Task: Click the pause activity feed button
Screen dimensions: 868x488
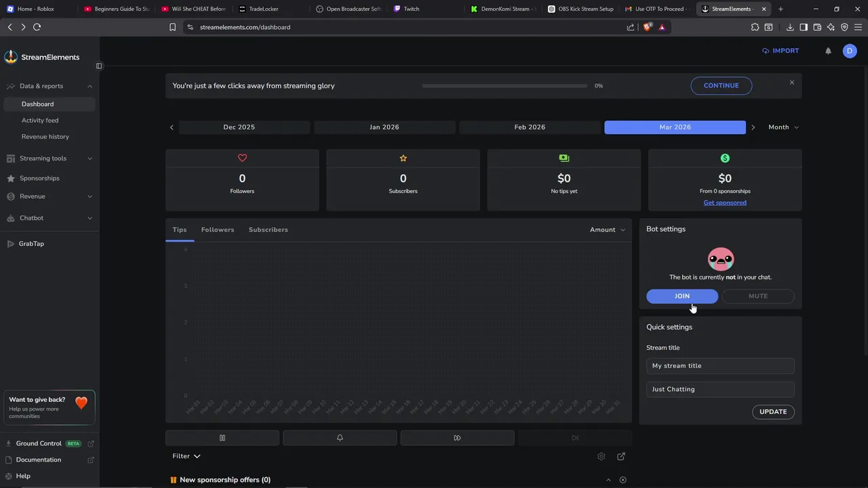Action: (222, 438)
